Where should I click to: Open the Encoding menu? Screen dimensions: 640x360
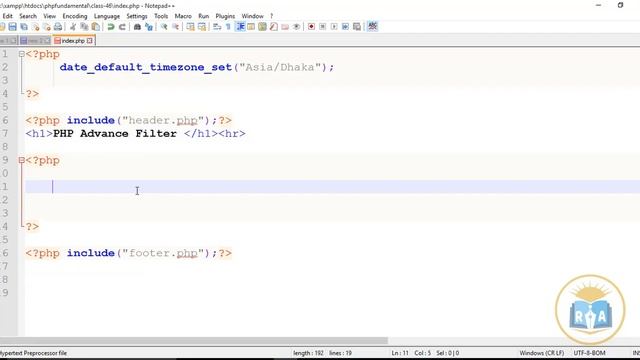[x=75, y=16]
